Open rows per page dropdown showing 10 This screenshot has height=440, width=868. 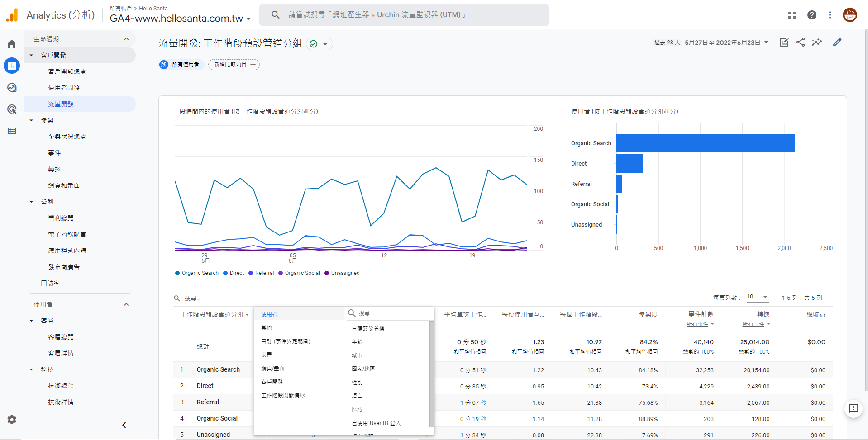(758, 297)
